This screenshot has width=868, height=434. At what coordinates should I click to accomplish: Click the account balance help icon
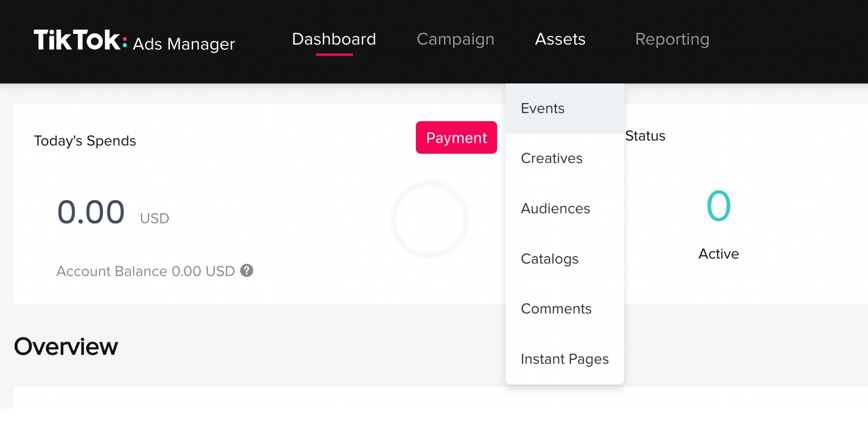point(247,271)
